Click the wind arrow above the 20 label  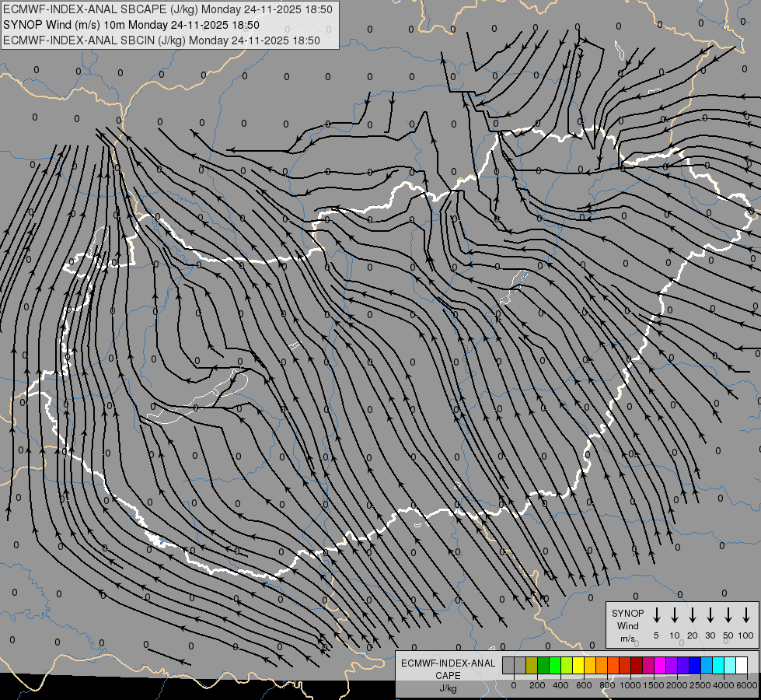point(693,615)
